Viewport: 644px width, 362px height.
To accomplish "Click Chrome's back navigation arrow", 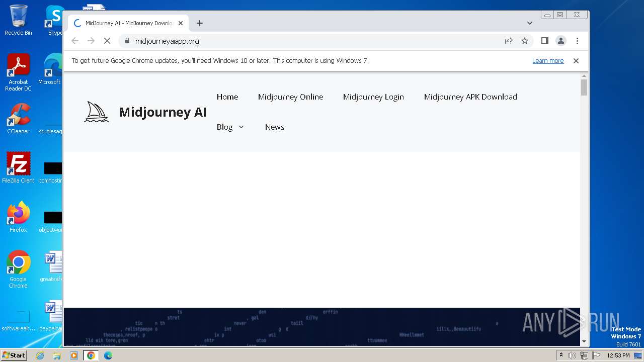I will [x=75, y=41].
